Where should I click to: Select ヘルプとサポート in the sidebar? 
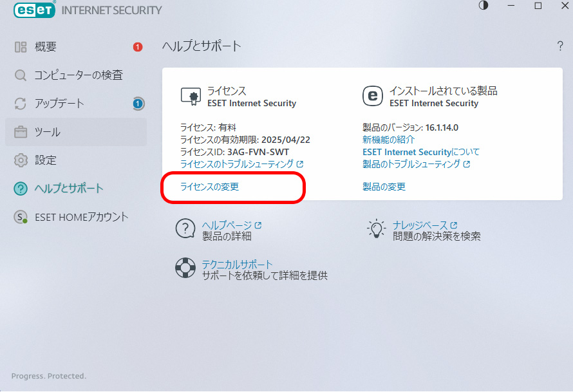[x=76, y=189]
